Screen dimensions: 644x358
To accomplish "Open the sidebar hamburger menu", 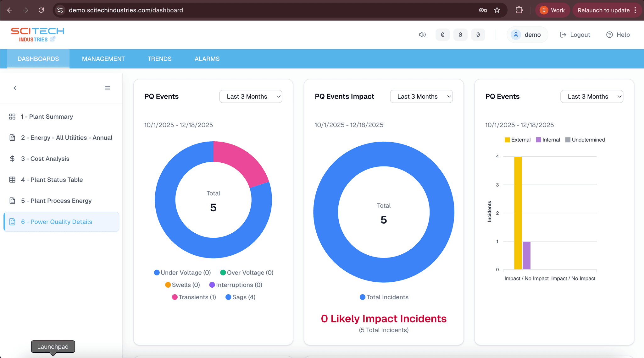I will (108, 88).
